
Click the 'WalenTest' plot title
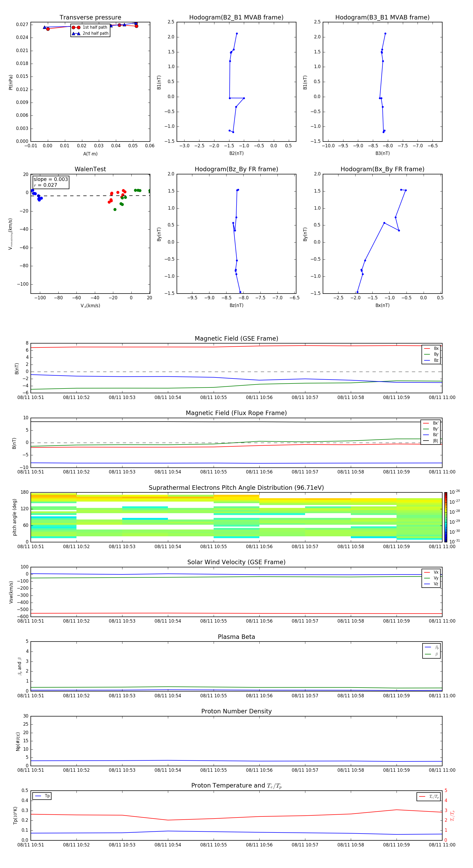[x=90, y=169]
